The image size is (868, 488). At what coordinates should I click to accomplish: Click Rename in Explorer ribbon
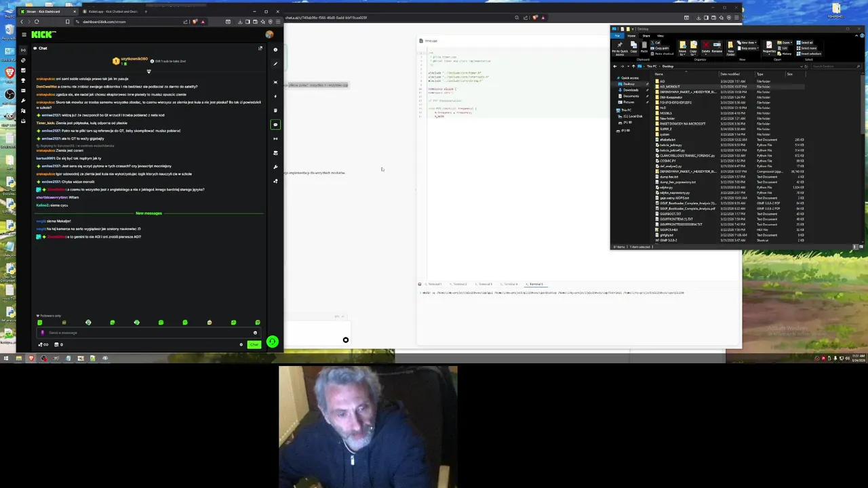coord(717,47)
